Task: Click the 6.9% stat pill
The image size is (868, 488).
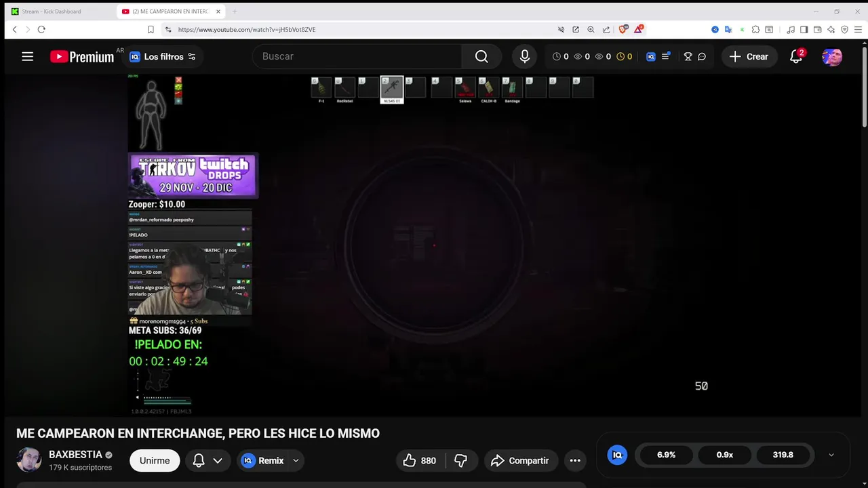Action: [x=667, y=455]
